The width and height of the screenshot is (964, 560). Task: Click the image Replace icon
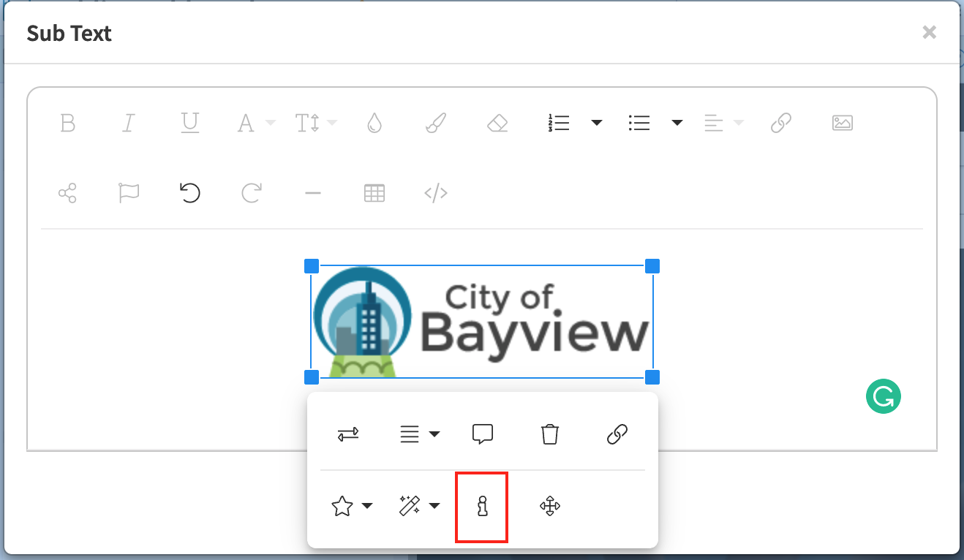click(348, 434)
